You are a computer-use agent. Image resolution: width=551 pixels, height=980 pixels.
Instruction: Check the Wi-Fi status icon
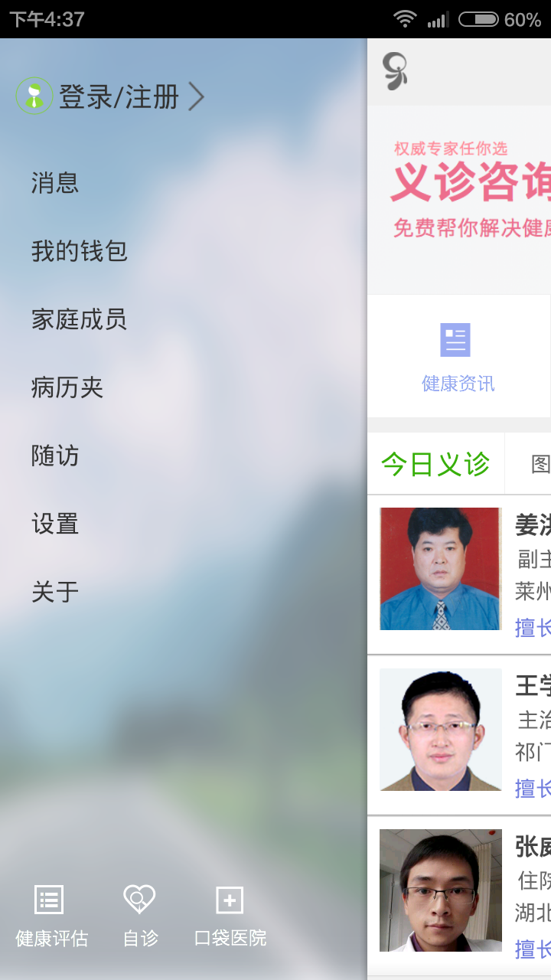tap(405, 19)
